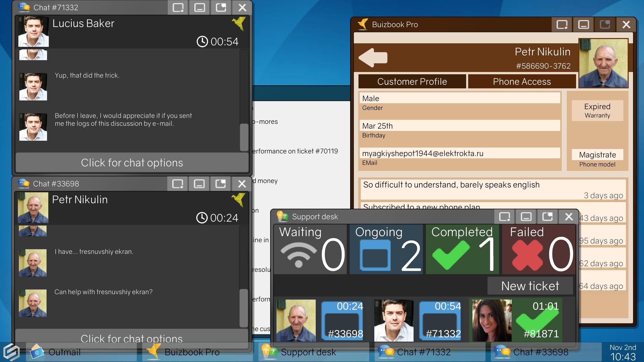Viewport: 644px width, 362px height.
Task: Click Petr Nikulin's profile photo in Buizbook Pro
Action: [603, 63]
